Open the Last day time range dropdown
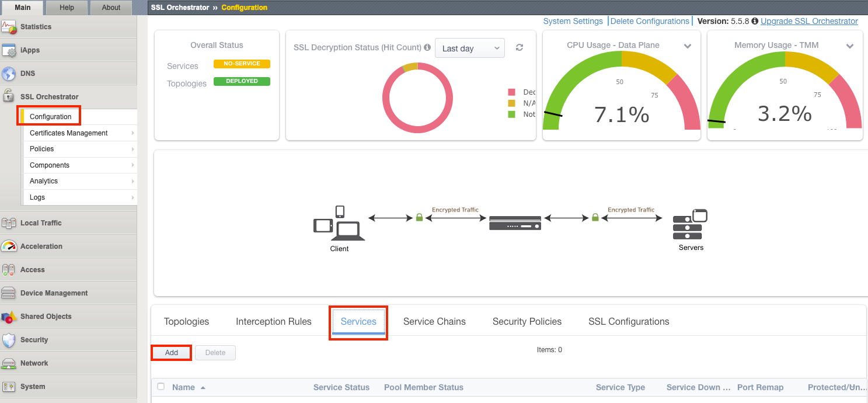The image size is (868, 403). pyautogui.click(x=469, y=48)
